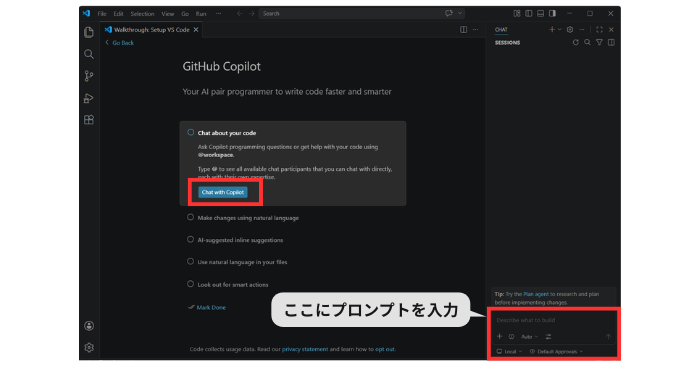Click Mark Done
This screenshot has height=365, width=698.
tap(211, 307)
